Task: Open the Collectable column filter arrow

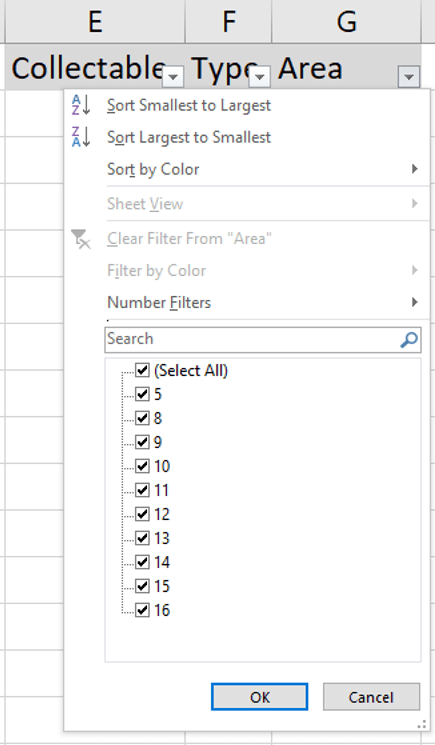Action: pyautogui.click(x=173, y=77)
